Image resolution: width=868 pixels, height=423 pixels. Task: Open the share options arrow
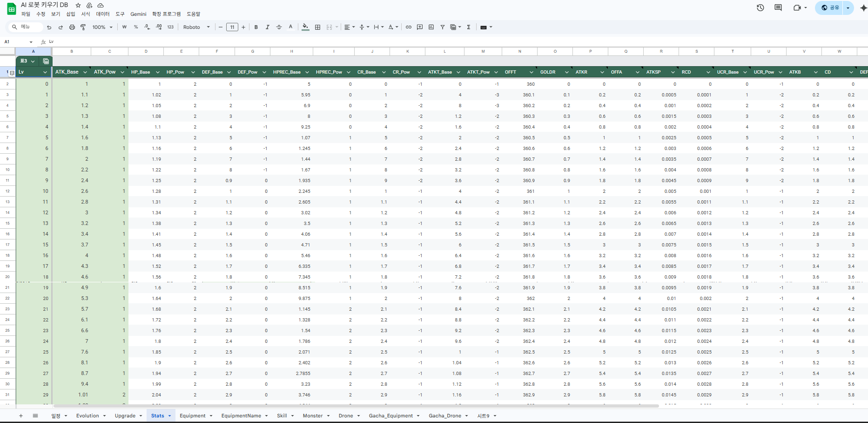pos(848,7)
